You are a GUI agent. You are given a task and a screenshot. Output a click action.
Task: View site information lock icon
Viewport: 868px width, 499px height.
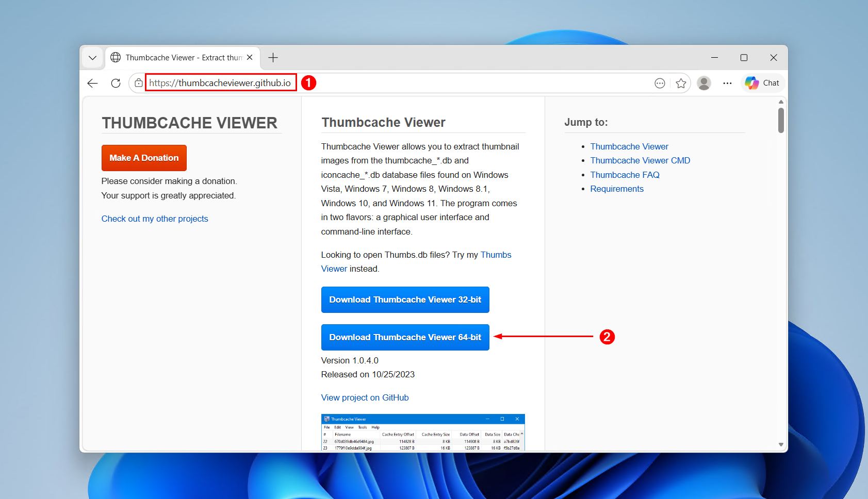coord(139,83)
